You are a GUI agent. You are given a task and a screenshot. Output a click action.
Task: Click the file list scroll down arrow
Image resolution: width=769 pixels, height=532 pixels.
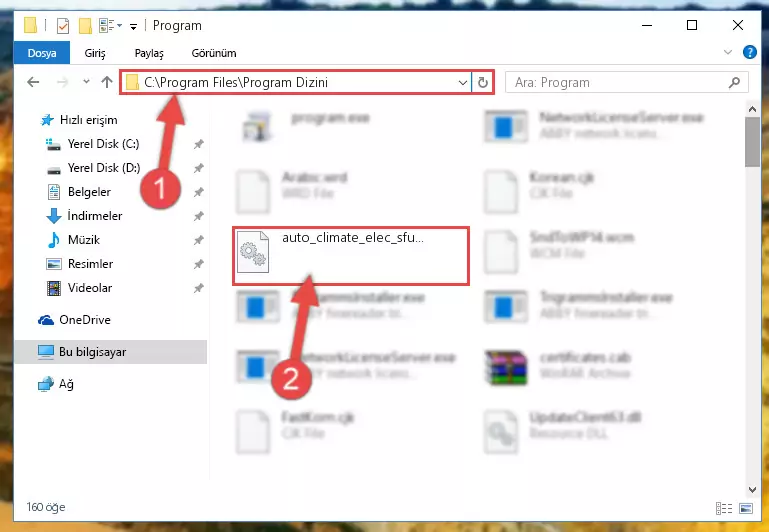click(x=752, y=489)
